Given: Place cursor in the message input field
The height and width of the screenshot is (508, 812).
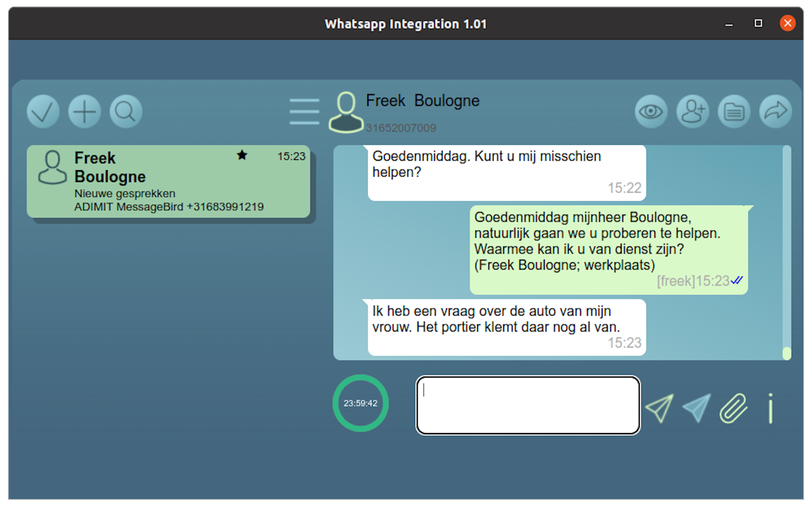Looking at the screenshot, I should click(527, 405).
